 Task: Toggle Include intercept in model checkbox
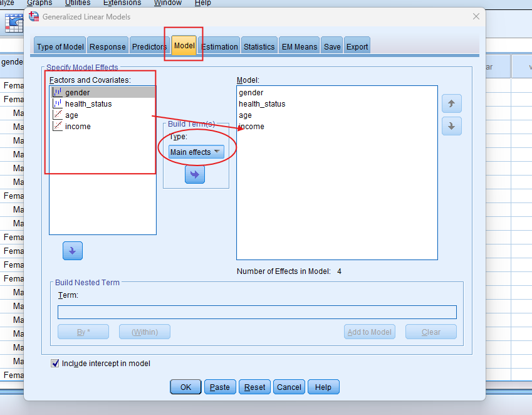click(x=56, y=364)
